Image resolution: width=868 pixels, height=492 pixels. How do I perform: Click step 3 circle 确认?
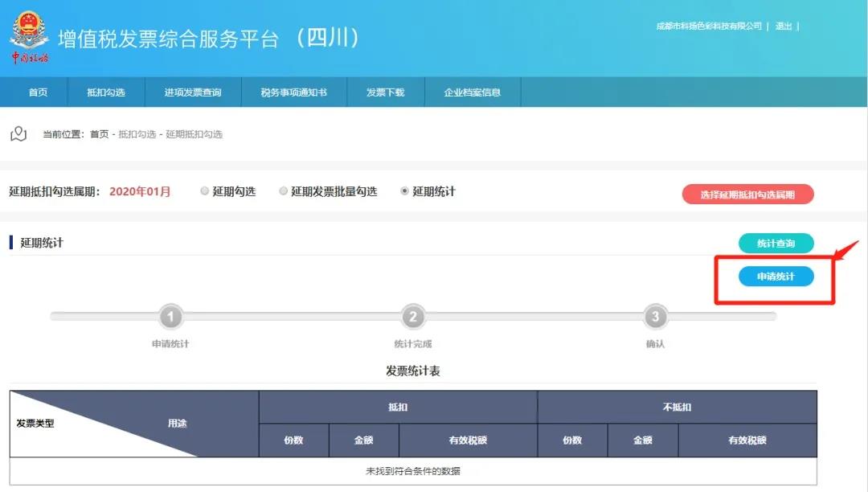pos(655,317)
